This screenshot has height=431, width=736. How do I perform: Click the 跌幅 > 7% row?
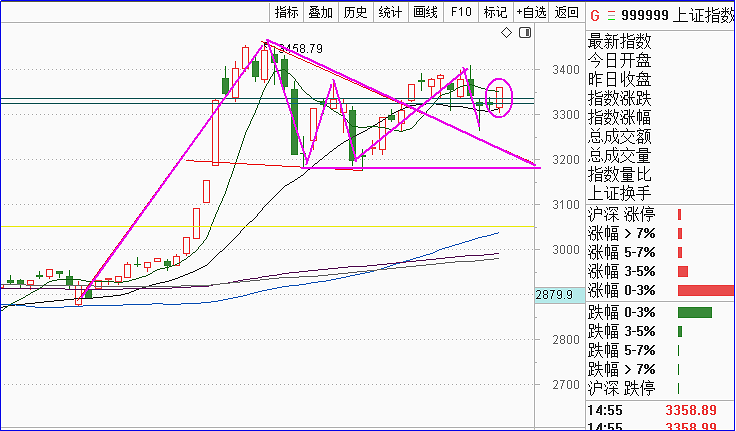pyautogui.click(x=661, y=369)
